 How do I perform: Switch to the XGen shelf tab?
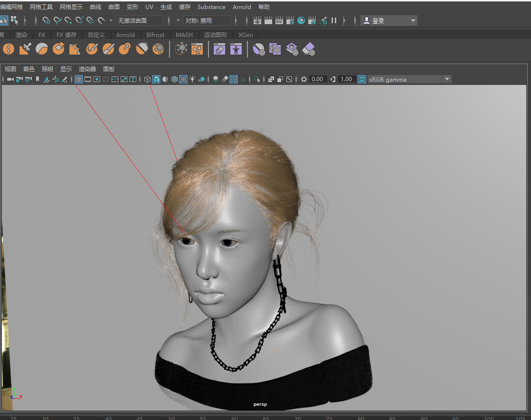pos(246,35)
